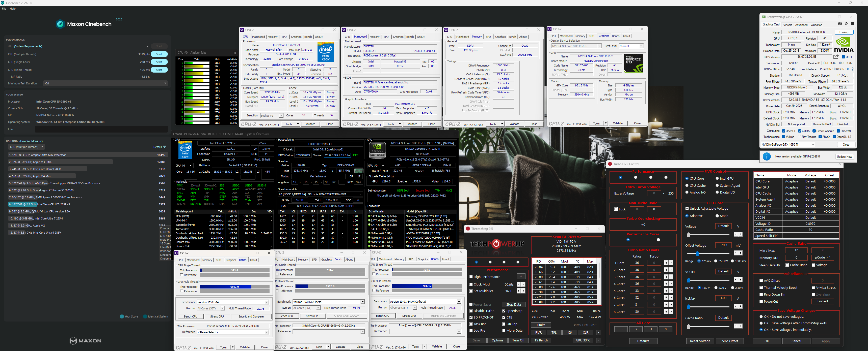Toggle Ray Tracing checkbox in GPU-Z
Viewport: 868px width, 351px height.
(799, 137)
